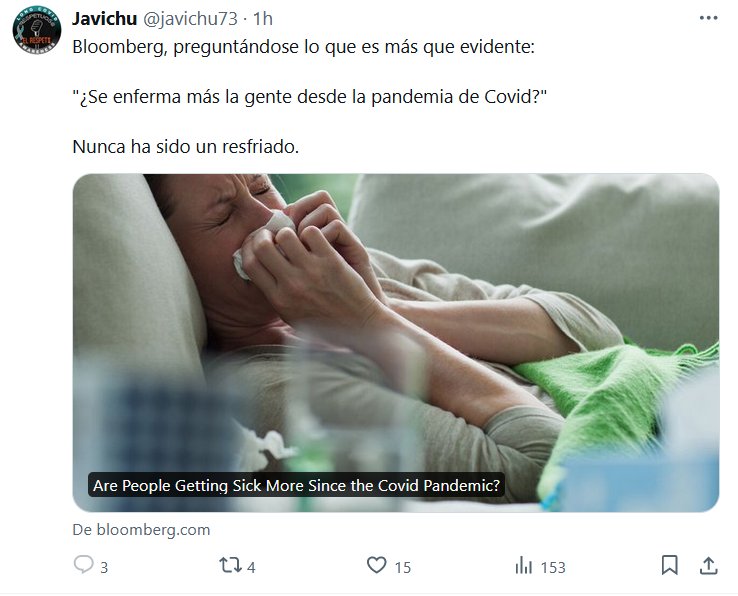
Task: Click the view count 153
Action: coord(553,568)
